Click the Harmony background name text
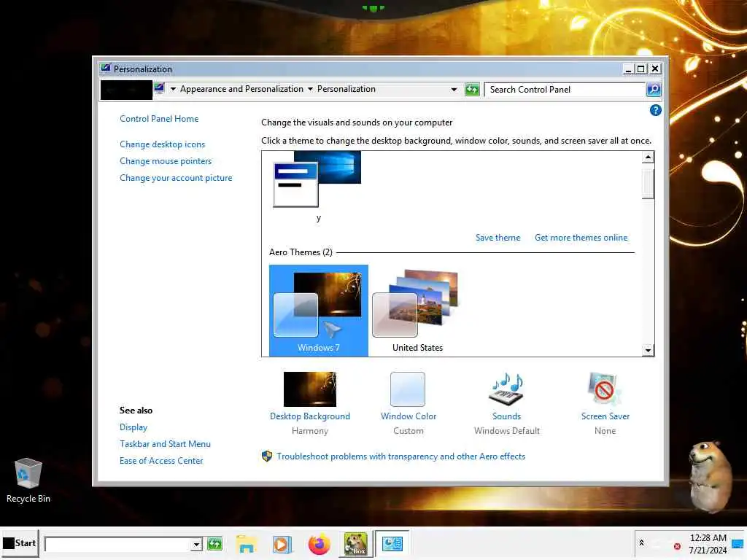Viewport: 747px width, 560px height. coord(309,431)
